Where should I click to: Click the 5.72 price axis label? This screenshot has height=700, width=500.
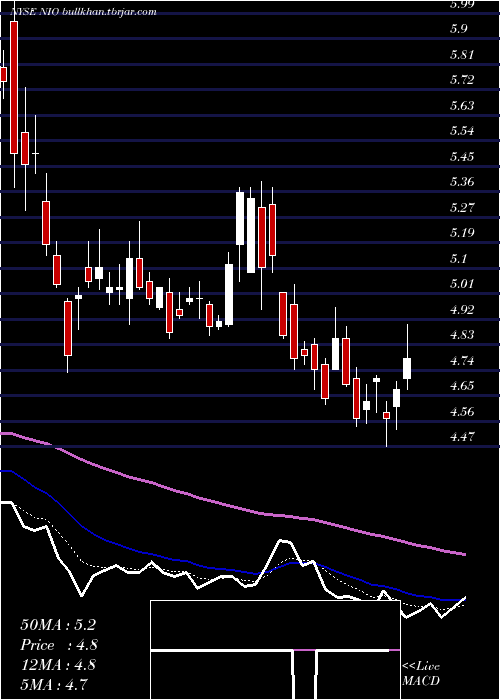point(462,80)
